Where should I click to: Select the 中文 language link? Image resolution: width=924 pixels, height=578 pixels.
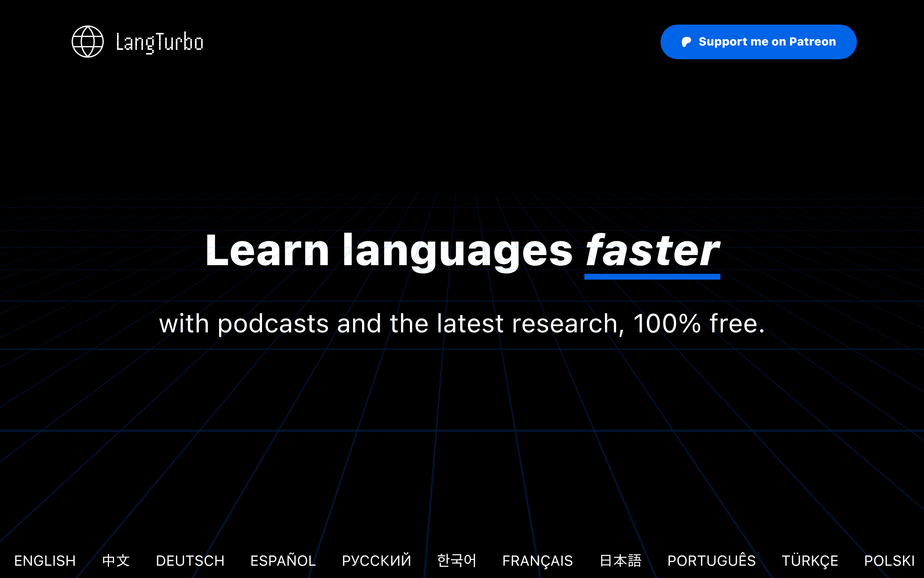click(116, 561)
